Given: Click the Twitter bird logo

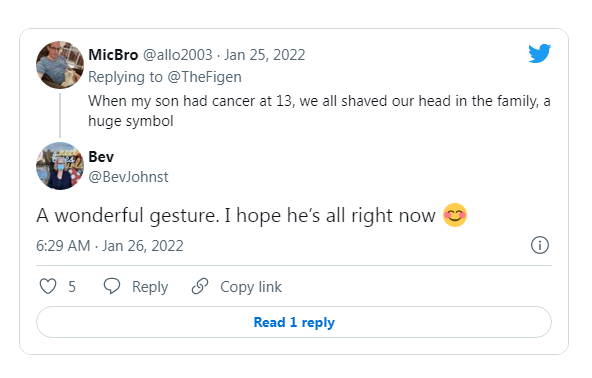Looking at the screenshot, I should [540, 53].
